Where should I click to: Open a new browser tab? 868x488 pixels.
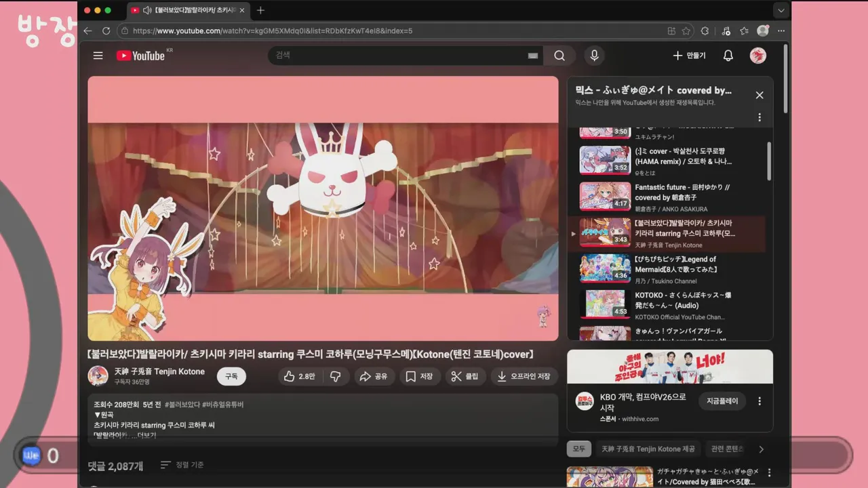[x=260, y=10]
